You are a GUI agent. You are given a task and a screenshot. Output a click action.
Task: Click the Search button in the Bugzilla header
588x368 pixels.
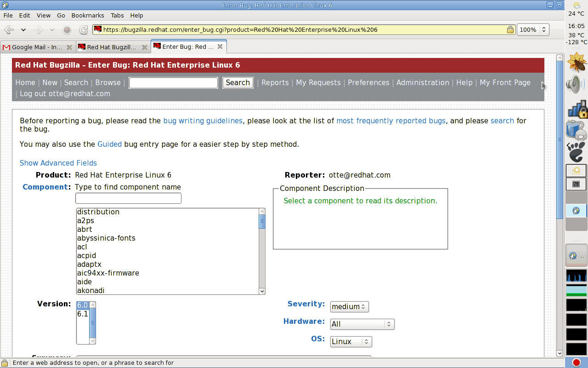coord(237,83)
